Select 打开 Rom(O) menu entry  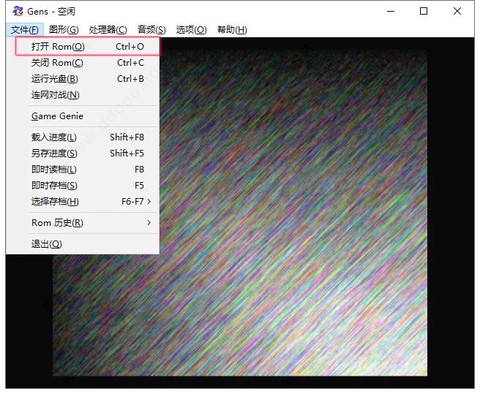(x=87, y=46)
